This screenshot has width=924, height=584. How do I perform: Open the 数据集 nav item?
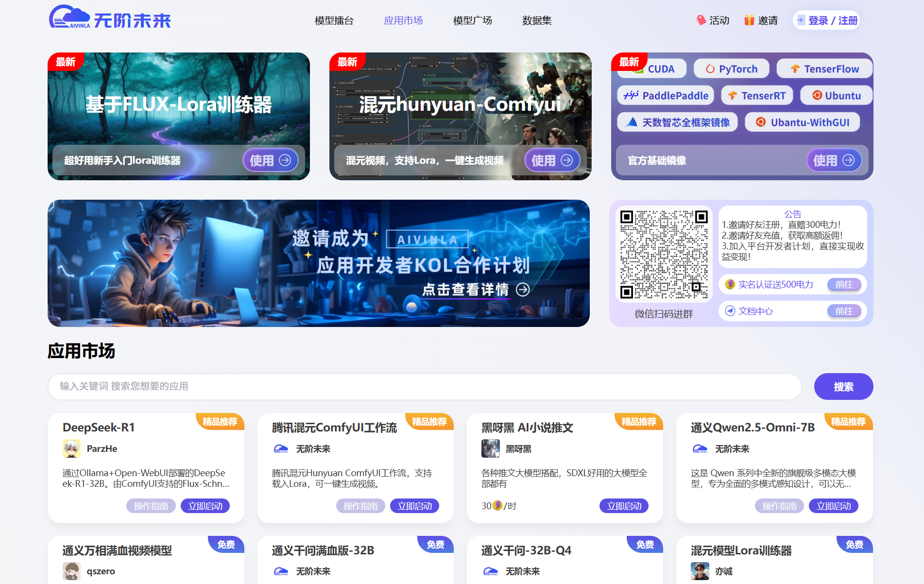537,20
